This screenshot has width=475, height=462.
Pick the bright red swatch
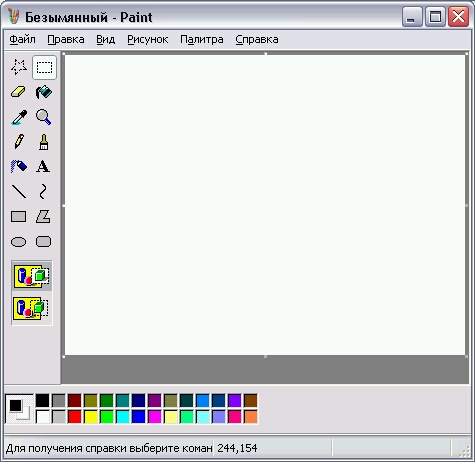pos(75,417)
